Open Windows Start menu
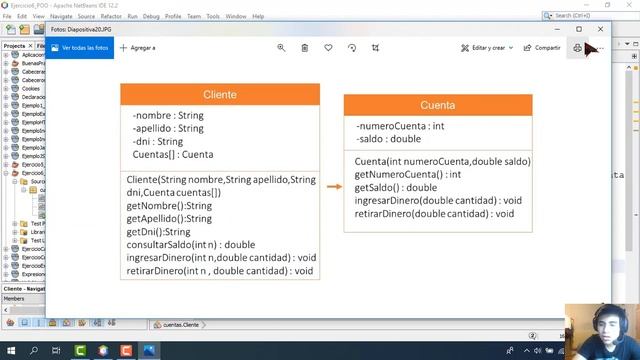The image size is (640, 360). pyautogui.click(x=11, y=351)
